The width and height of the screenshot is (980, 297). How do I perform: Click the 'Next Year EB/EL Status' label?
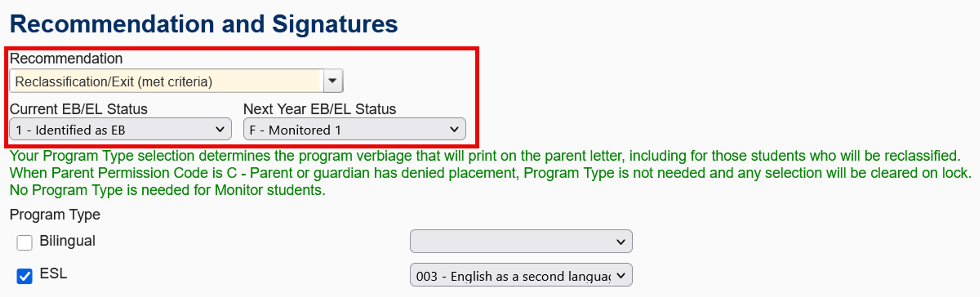click(320, 109)
